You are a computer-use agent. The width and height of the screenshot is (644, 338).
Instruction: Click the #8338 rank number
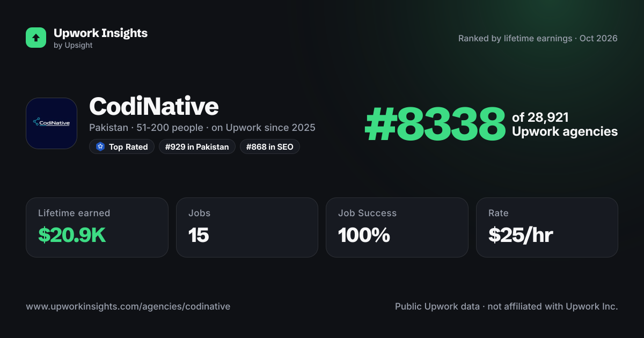pyautogui.click(x=435, y=124)
